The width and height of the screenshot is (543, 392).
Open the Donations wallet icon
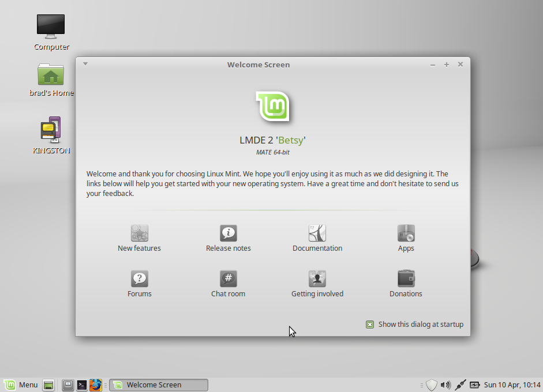click(406, 278)
